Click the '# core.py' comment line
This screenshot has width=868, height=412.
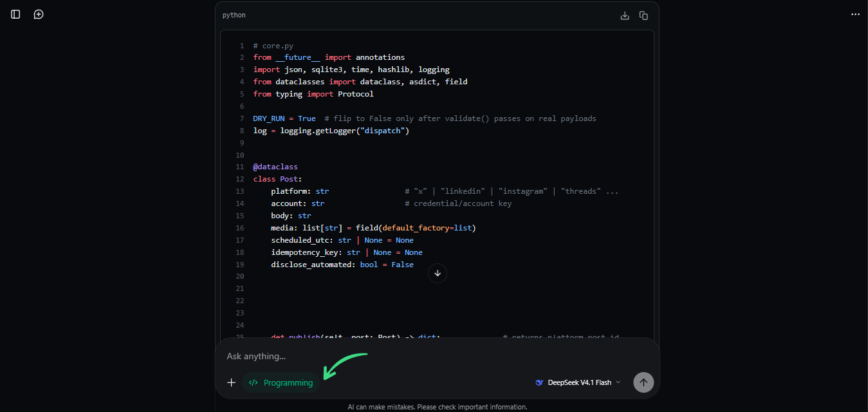pos(273,46)
